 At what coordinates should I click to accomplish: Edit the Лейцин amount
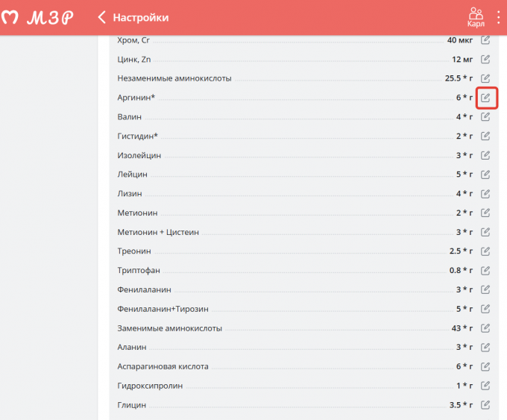coord(485,175)
